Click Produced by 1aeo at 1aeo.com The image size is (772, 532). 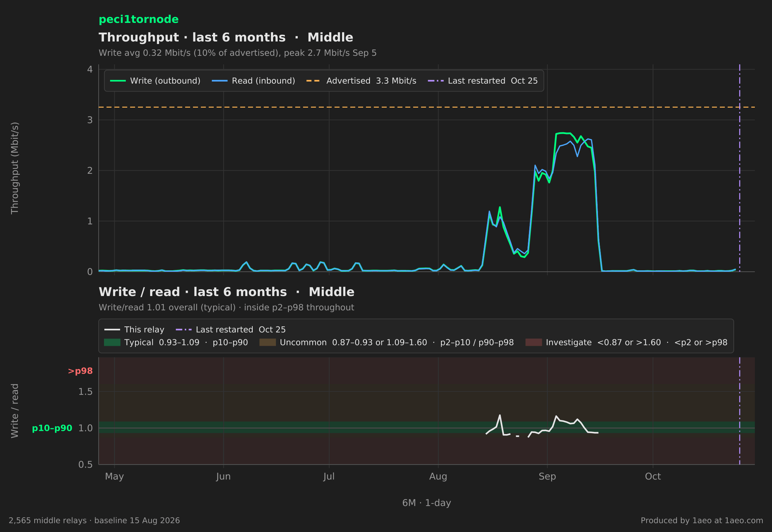[702, 521]
